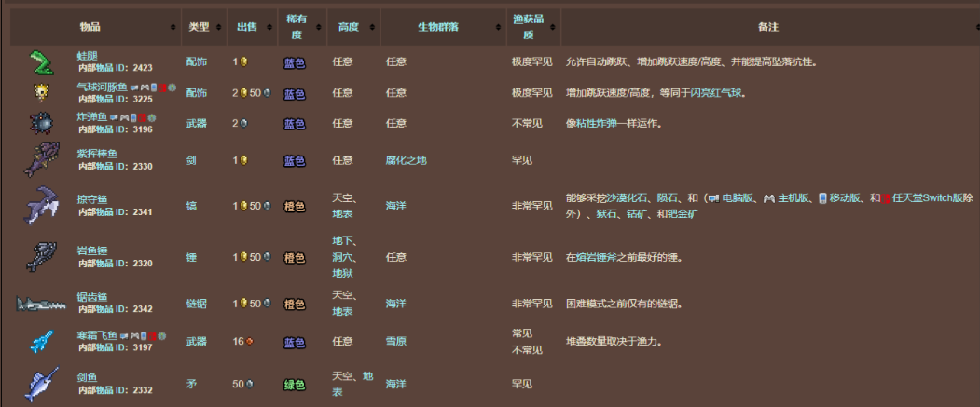Click the 锯齿鲨 chainsaw item icon
Screen dimensions: 980x407
coord(41,304)
